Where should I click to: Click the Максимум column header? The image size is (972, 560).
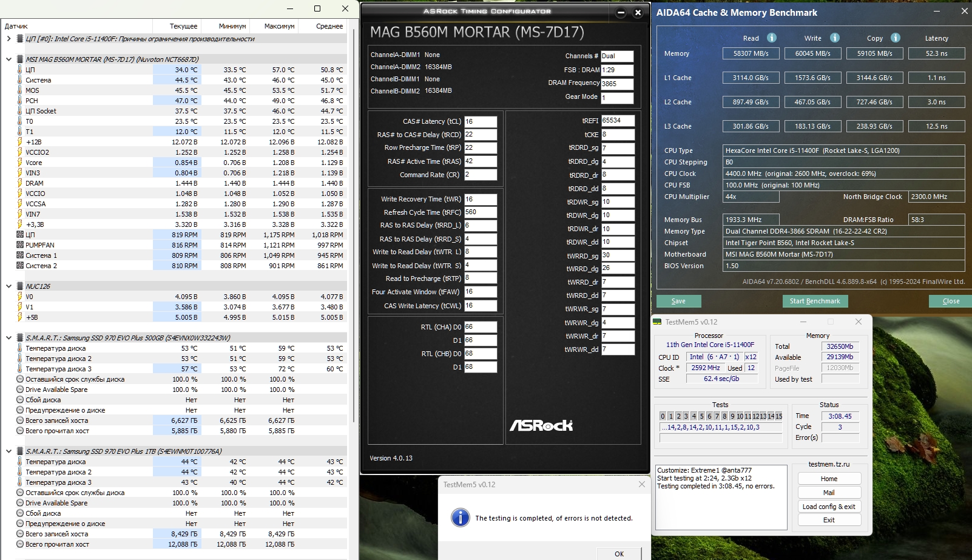coord(274,26)
